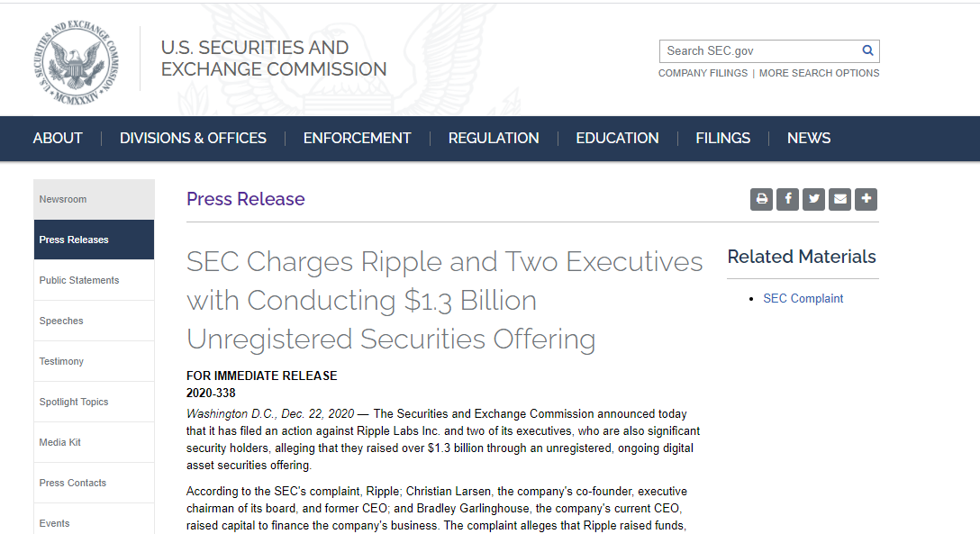Open the ENFORCEMENT menu
The width and height of the screenshot is (980, 534).
357,138
